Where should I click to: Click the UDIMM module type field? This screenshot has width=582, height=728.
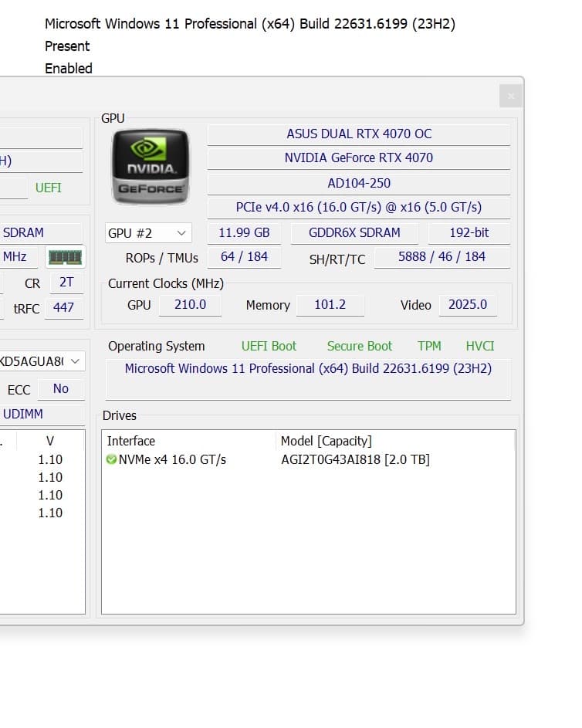[x=42, y=414]
